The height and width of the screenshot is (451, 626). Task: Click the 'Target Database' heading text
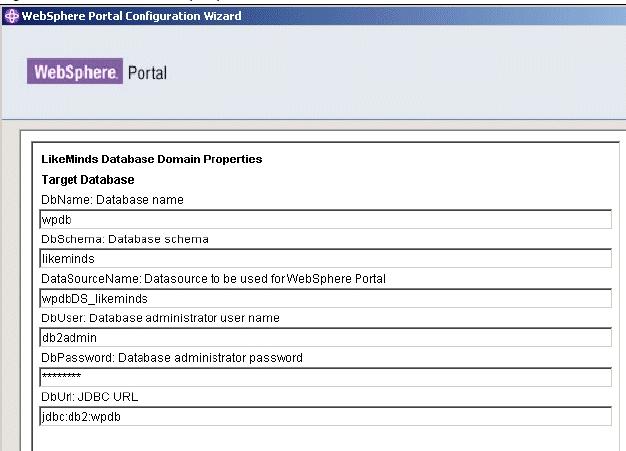point(88,180)
